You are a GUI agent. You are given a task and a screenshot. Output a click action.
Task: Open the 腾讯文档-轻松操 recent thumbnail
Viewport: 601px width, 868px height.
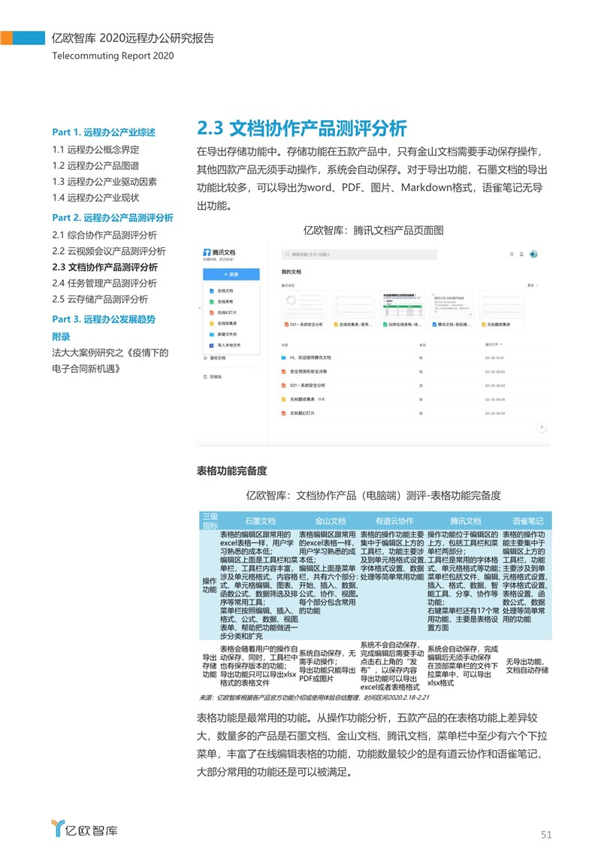coord(452,310)
